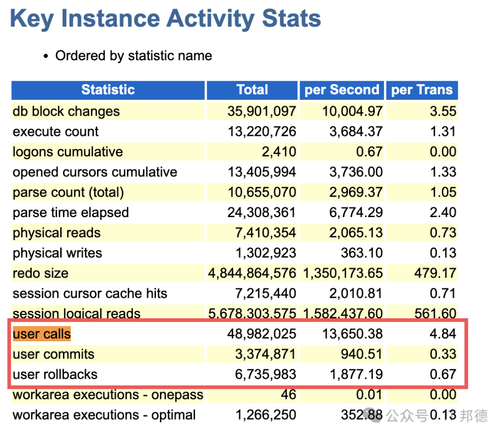Viewport: 504px width, 436px height.
Task: Click total value 10,655,070
Action: coord(262,193)
